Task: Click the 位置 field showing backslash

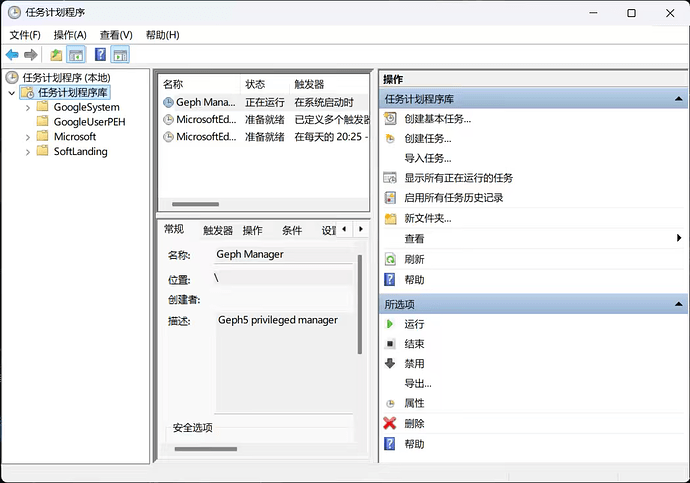Action: (x=283, y=278)
